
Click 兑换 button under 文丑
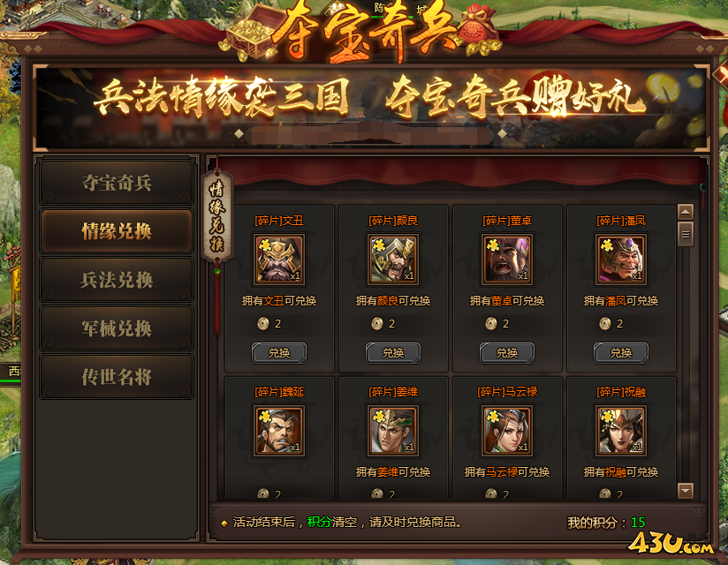[279, 353]
